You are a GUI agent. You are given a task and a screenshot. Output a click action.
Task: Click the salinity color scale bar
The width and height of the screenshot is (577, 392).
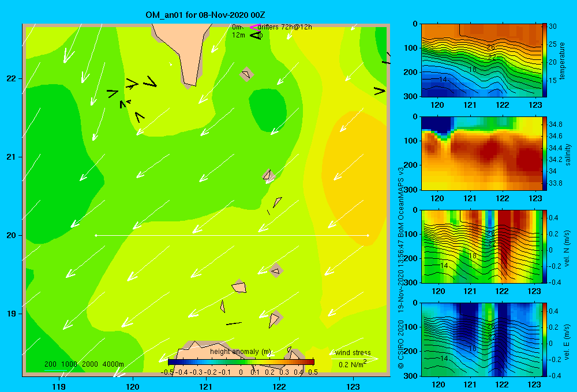coord(544,153)
